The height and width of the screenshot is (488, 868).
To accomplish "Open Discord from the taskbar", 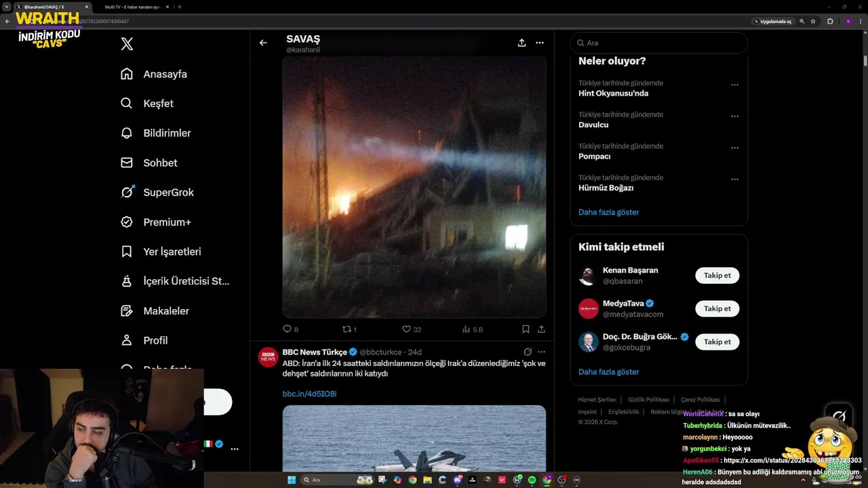I will tap(458, 480).
